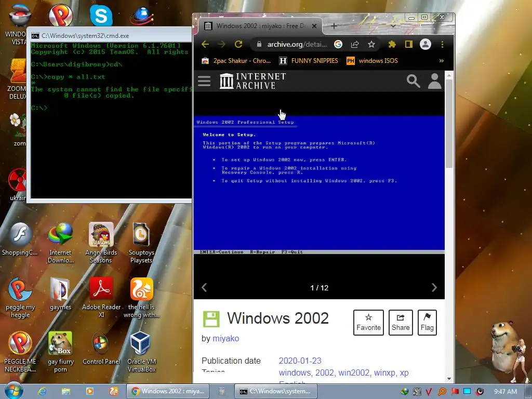Click the taskbar clock 9:47 AM
The height and width of the screenshot is (399, 532).
tap(506, 391)
